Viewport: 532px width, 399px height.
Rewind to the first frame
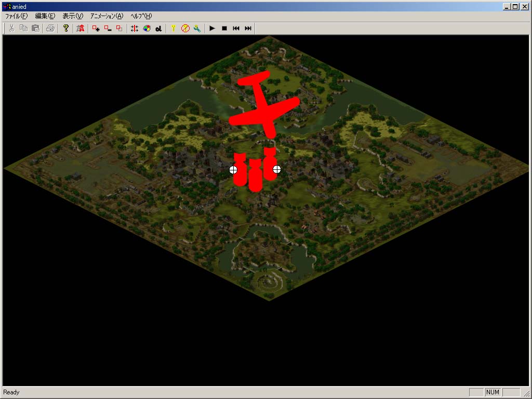[236, 28]
